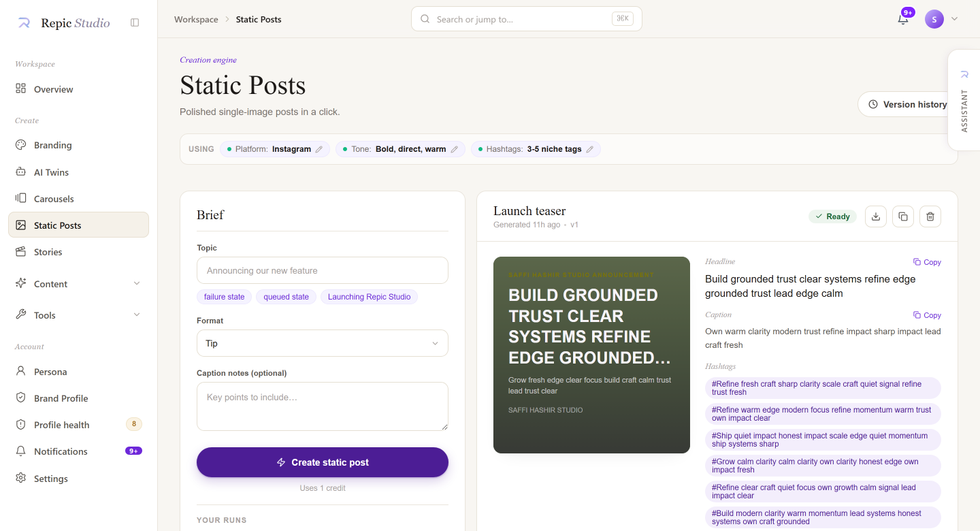Click the Tone: Bold, direct, warm chip

(401, 149)
